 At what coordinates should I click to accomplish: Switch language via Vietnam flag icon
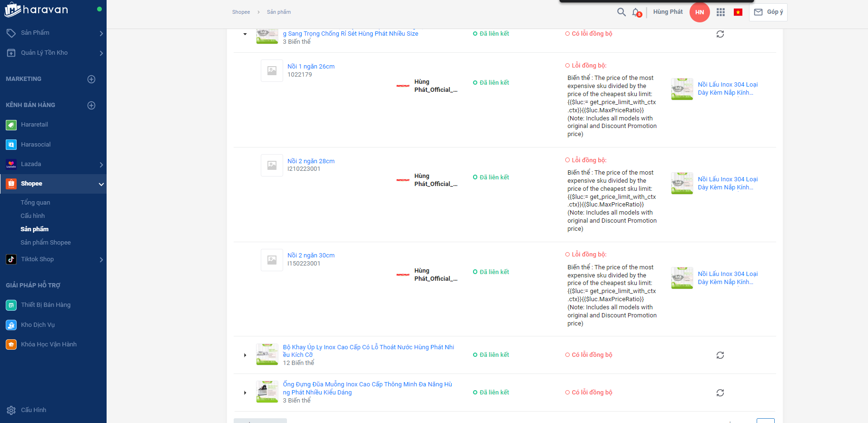738,12
